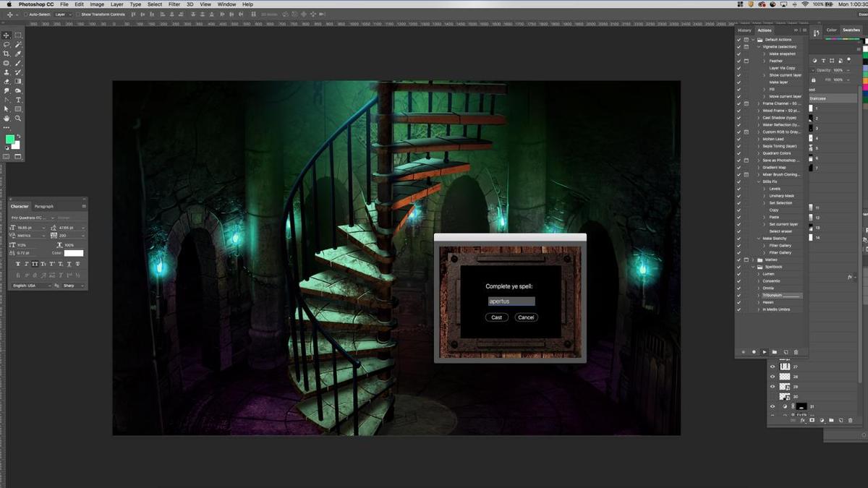Play the selected action in Actions panel
The width and height of the screenshot is (868, 488).
765,352
